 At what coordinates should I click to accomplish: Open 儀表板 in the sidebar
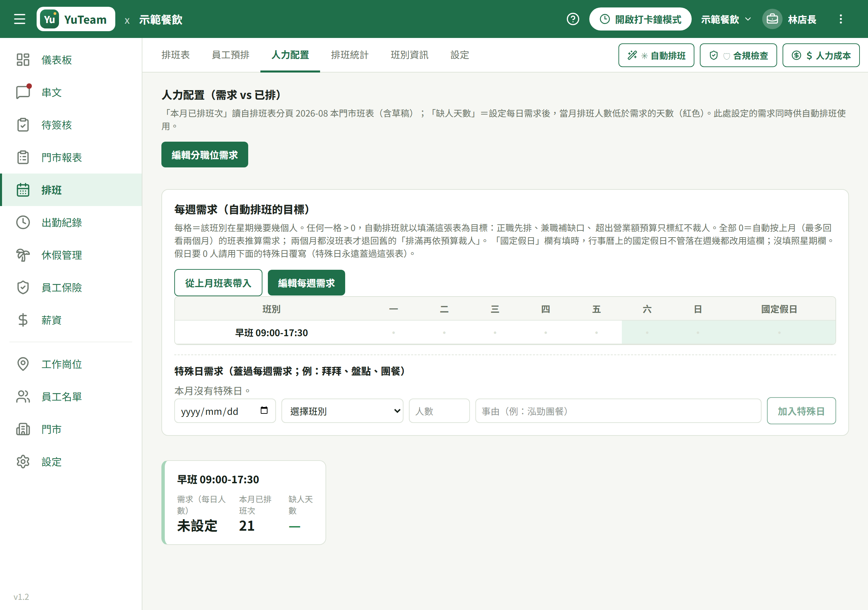point(71,60)
